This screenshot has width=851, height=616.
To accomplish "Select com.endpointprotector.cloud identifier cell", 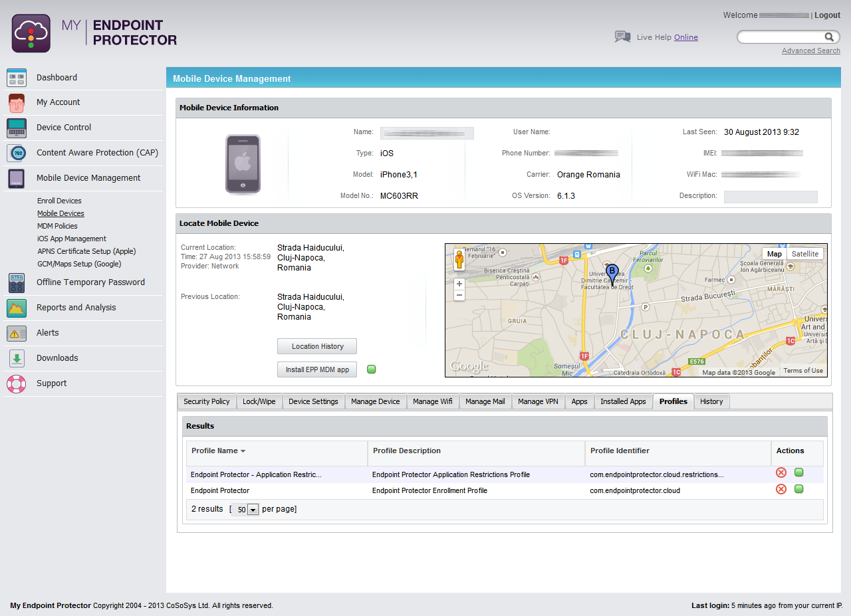I will pos(635,490).
